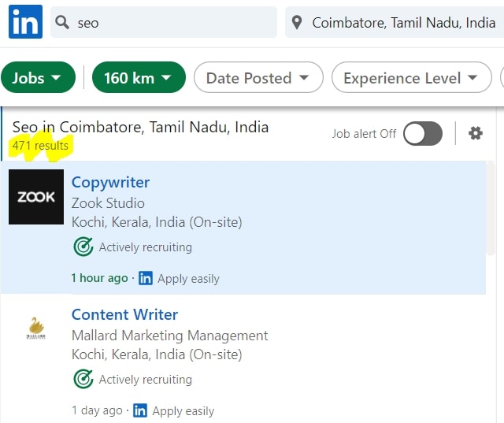Click the location pin icon

[297, 23]
